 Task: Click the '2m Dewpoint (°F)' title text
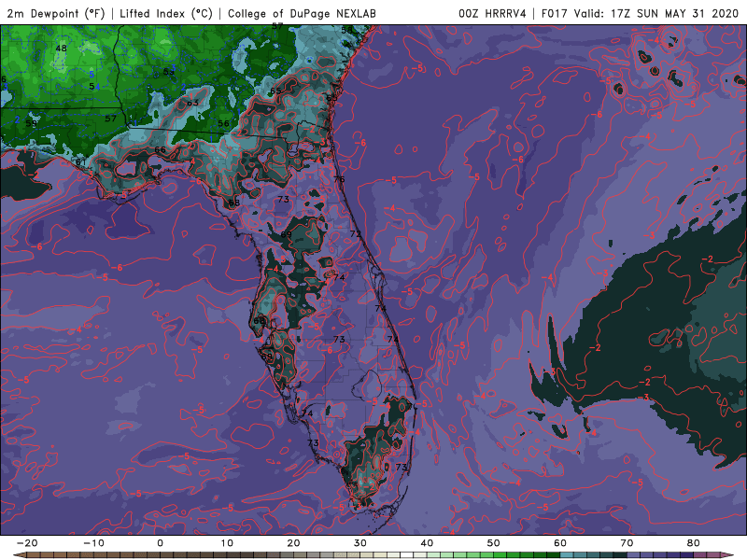click(56, 13)
